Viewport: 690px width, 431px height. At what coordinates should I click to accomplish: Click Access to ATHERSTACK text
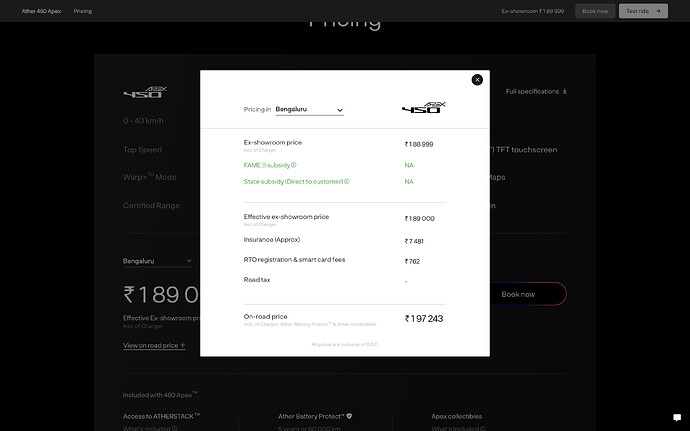coord(161,416)
